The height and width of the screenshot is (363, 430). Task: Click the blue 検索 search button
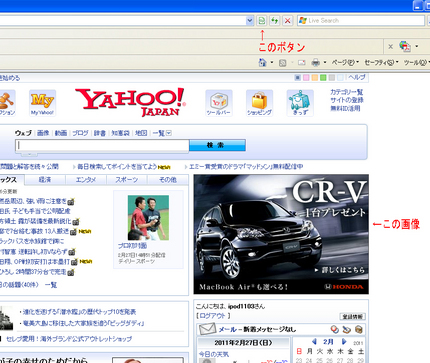217,145
